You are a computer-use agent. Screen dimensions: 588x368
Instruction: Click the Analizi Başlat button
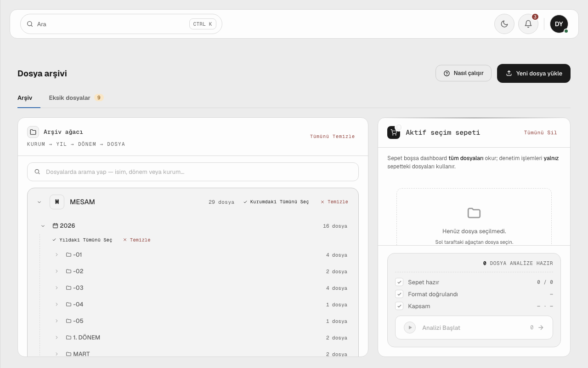click(474, 328)
